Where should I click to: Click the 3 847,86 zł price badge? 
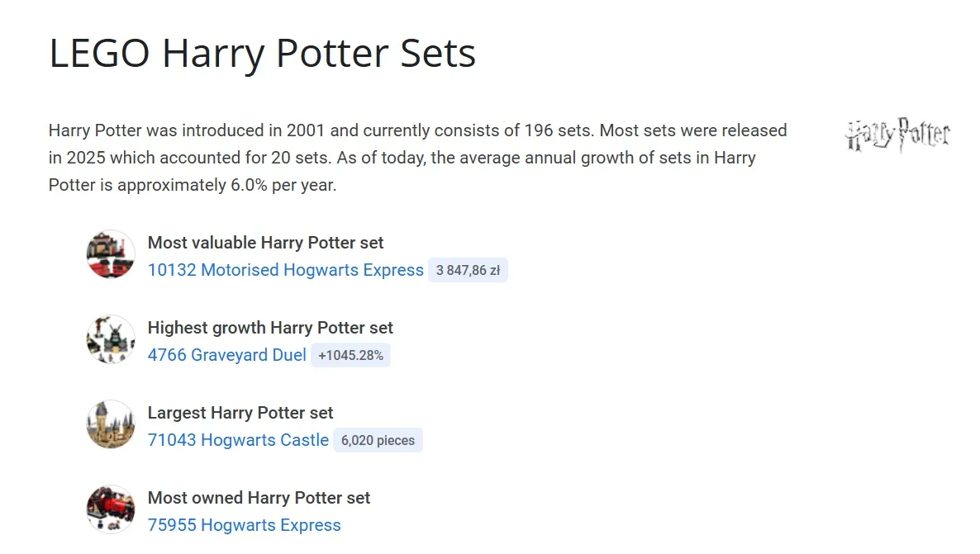(468, 270)
